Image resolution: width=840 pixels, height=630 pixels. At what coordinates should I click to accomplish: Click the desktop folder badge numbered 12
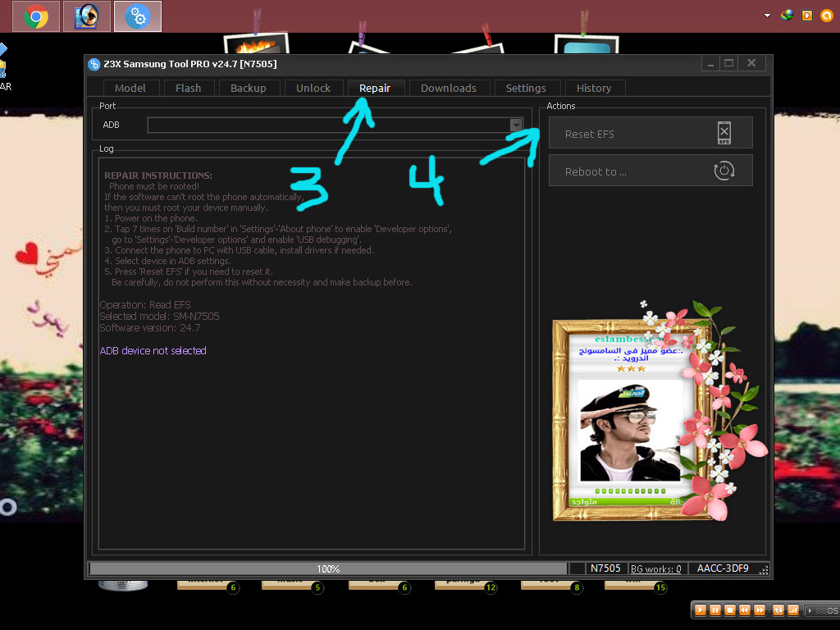(x=491, y=587)
